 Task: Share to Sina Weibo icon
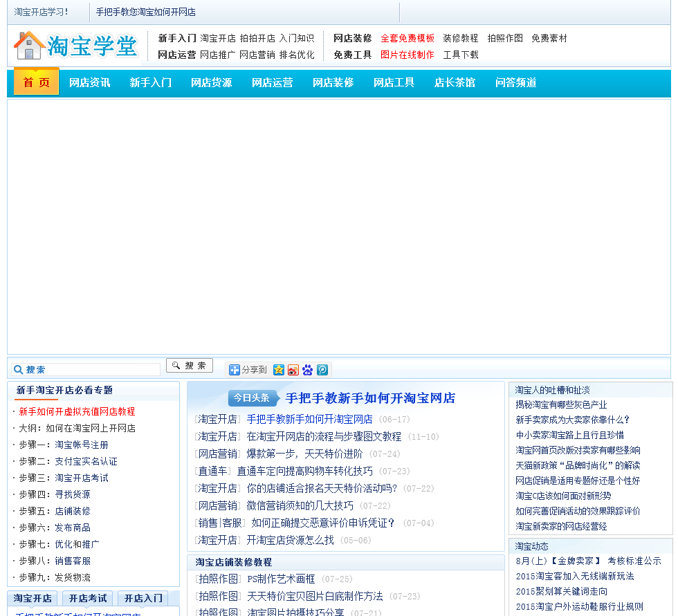pyautogui.click(x=293, y=370)
